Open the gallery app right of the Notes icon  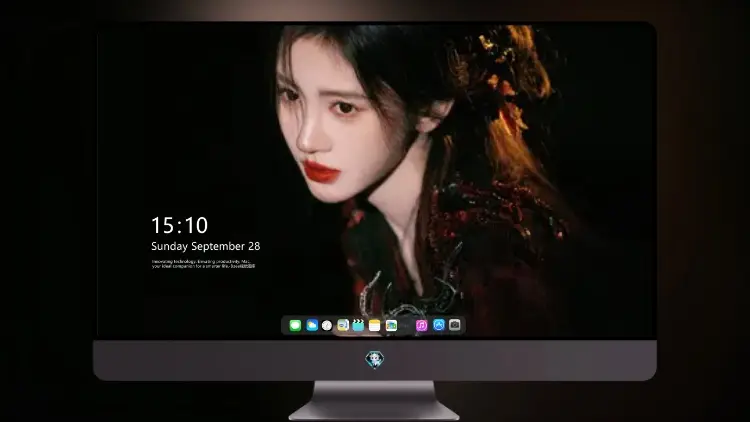click(391, 325)
